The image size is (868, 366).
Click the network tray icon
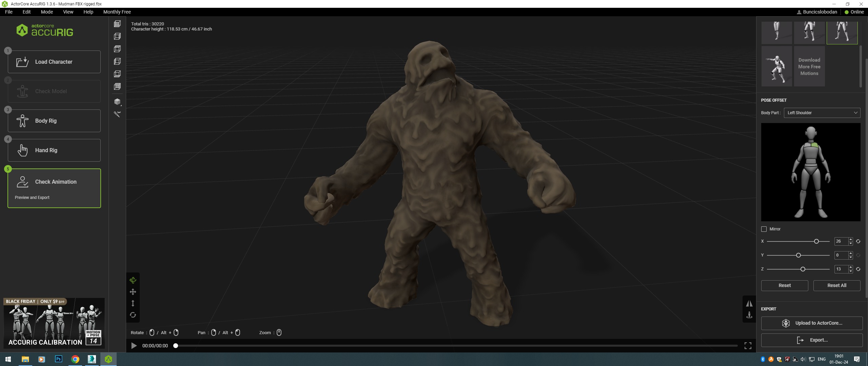pyautogui.click(x=812, y=359)
